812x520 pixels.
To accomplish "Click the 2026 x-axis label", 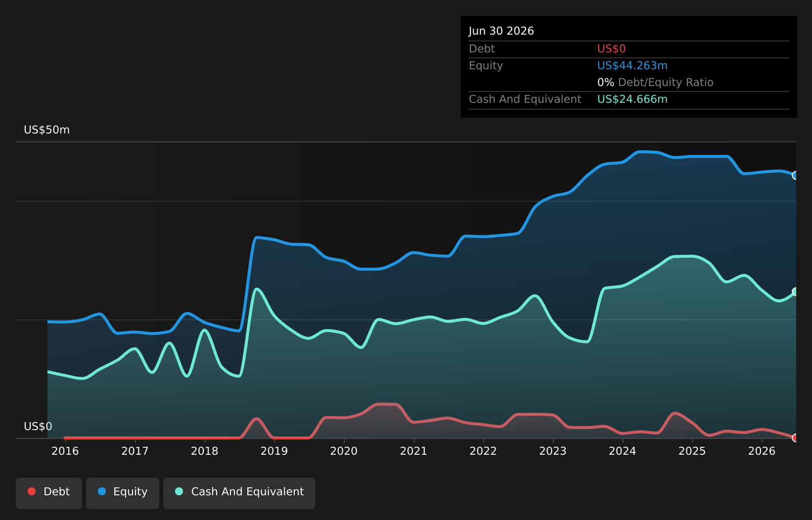I will point(762,451).
